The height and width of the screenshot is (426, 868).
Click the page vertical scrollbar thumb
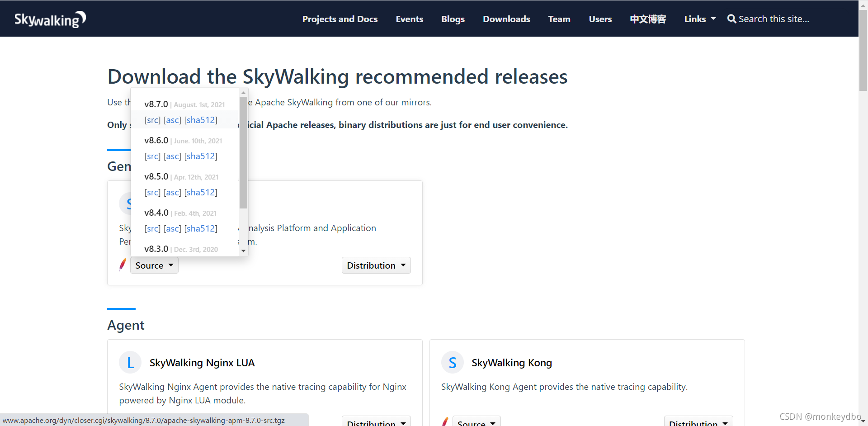pos(863,50)
